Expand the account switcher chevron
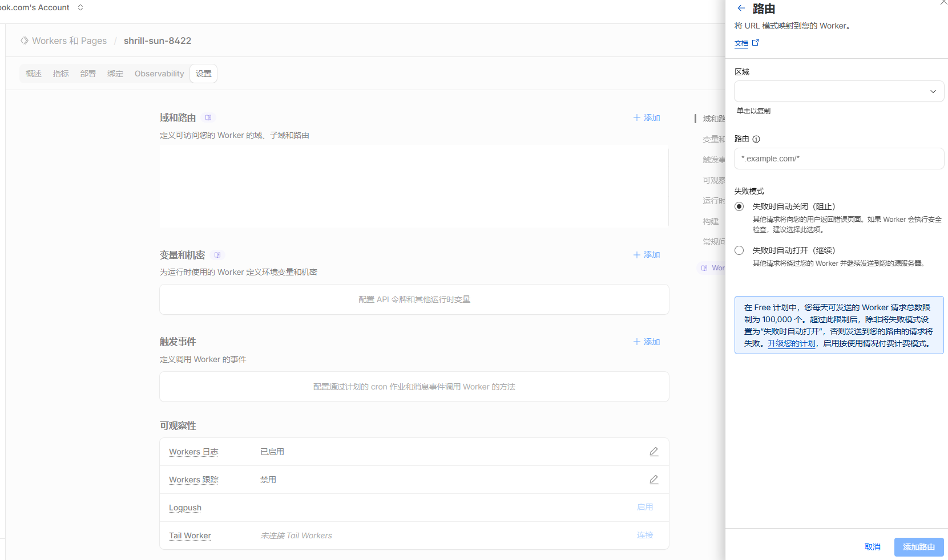This screenshot has height=560, width=948. [x=80, y=7]
